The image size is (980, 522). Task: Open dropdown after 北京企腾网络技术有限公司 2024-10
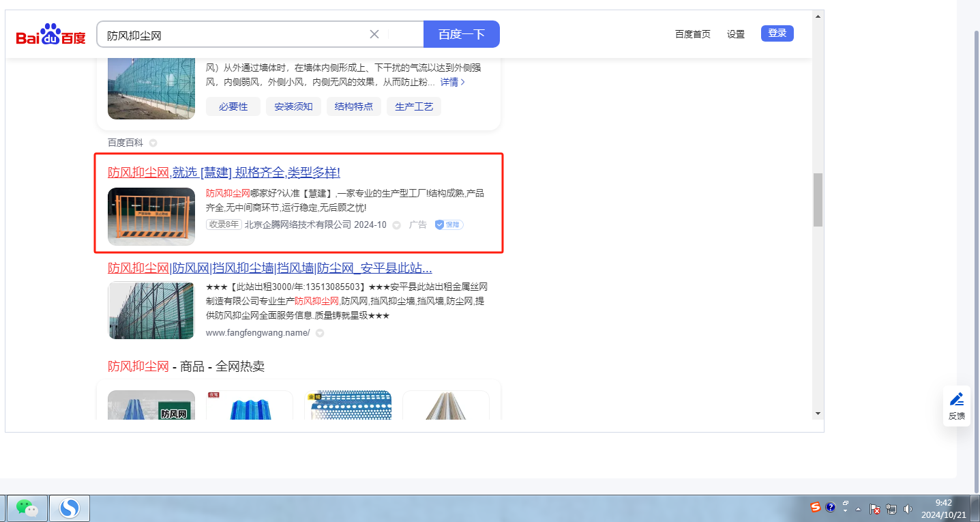click(x=396, y=225)
